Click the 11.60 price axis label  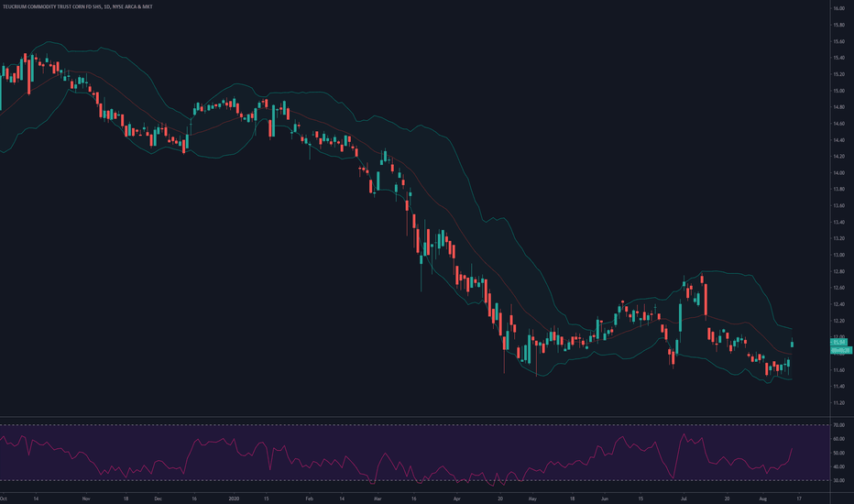[838, 370]
